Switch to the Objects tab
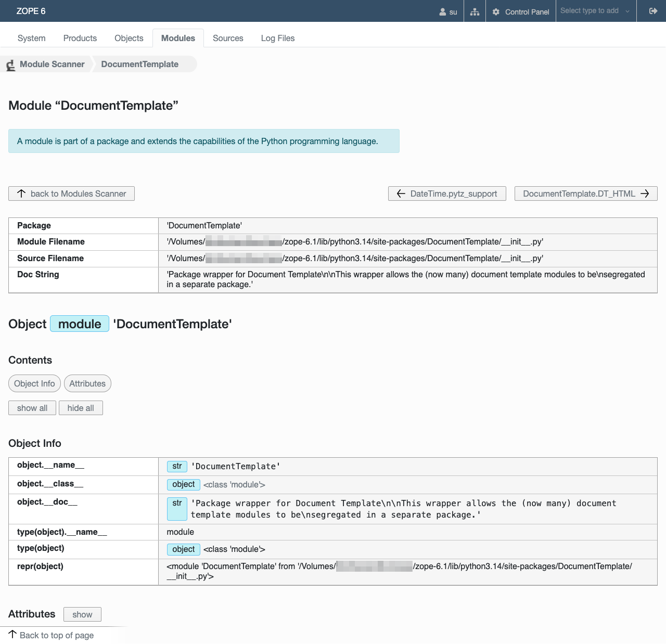Screen dimensions: 666x644 (129, 38)
